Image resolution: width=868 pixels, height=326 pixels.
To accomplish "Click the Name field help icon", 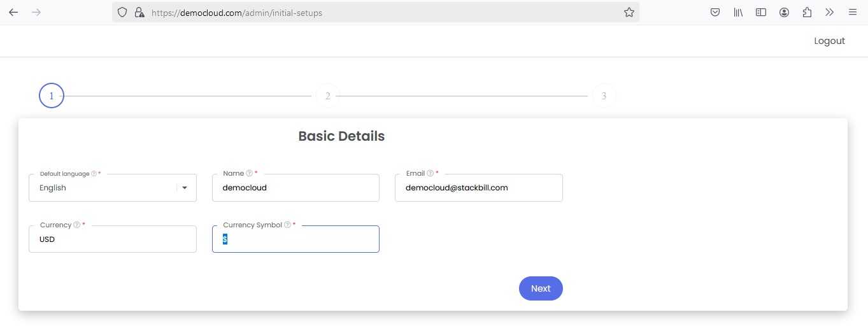I will tap(249, 173).
